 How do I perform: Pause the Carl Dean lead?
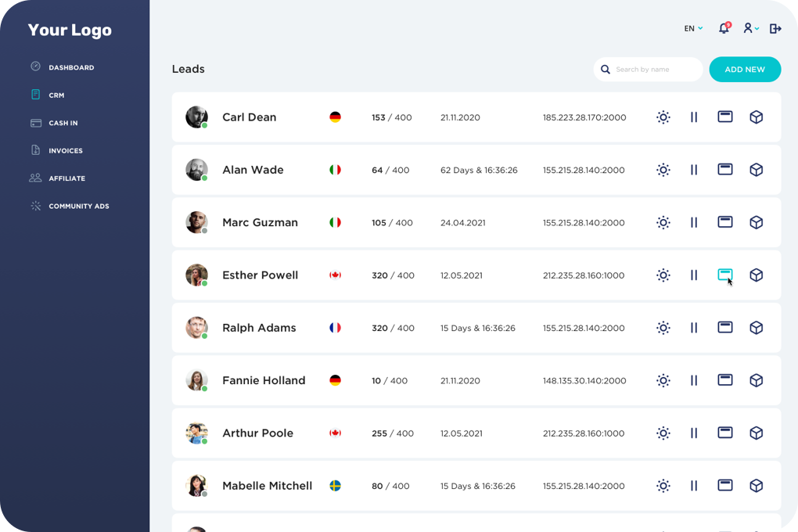point(694,117)
